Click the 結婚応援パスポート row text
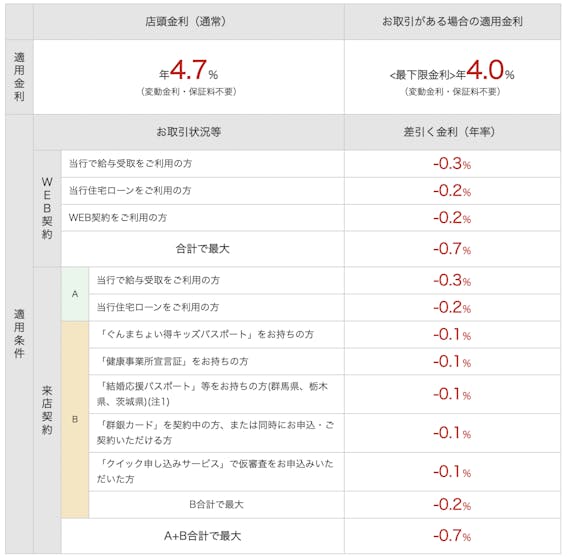Screen dimensions: 570x557 pos(212,394)
